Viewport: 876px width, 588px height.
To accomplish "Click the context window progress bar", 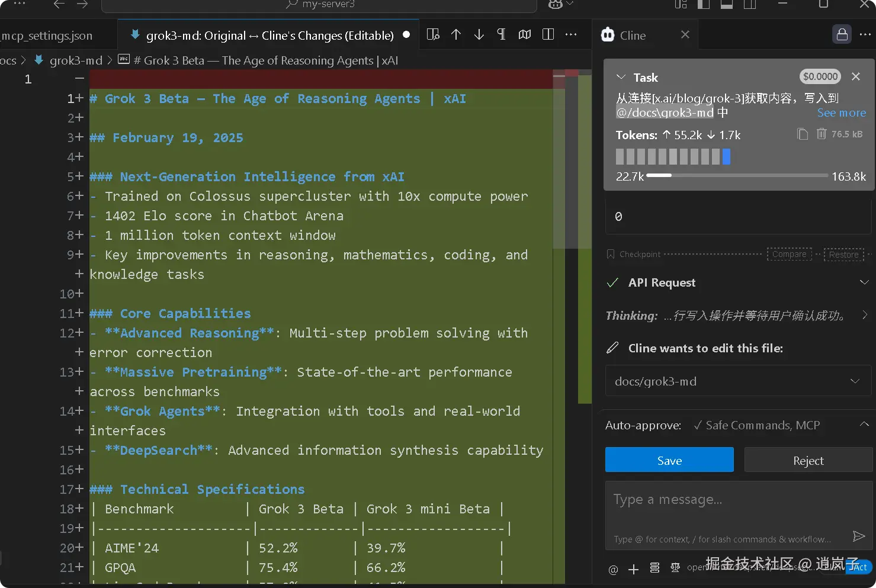I will 737,176.
